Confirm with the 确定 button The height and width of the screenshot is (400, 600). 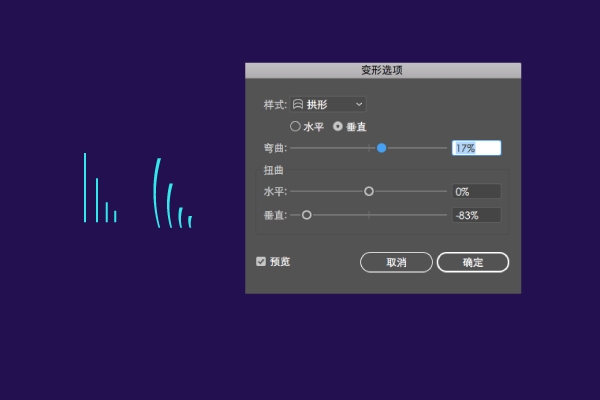click(473, 262)
